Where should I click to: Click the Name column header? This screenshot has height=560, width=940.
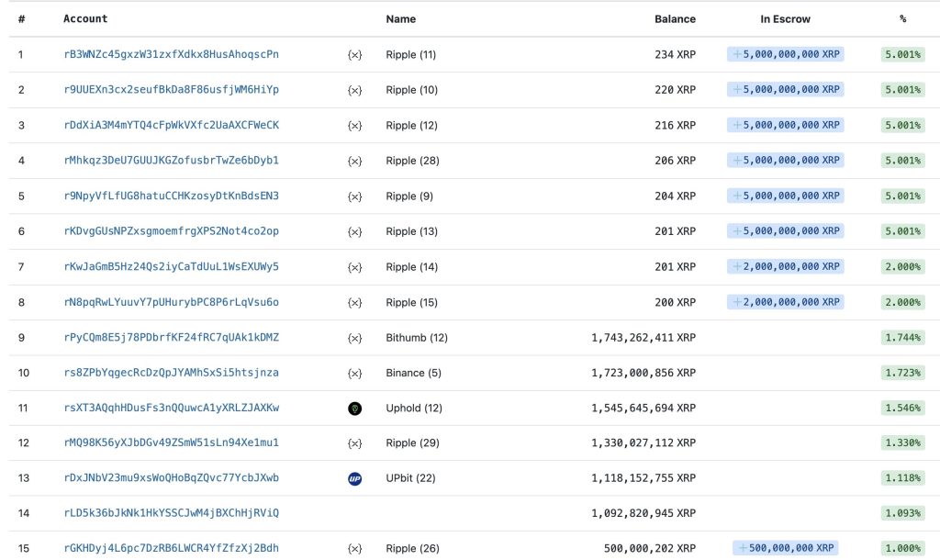point(401,19)
